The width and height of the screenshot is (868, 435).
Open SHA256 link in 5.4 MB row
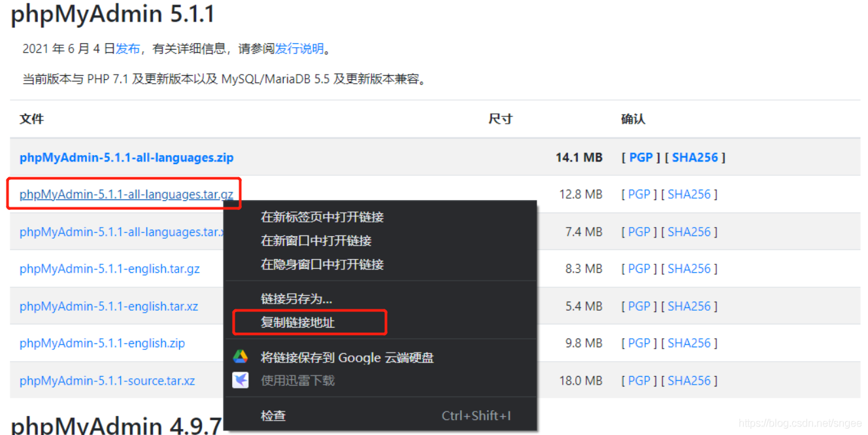(689, 306)
